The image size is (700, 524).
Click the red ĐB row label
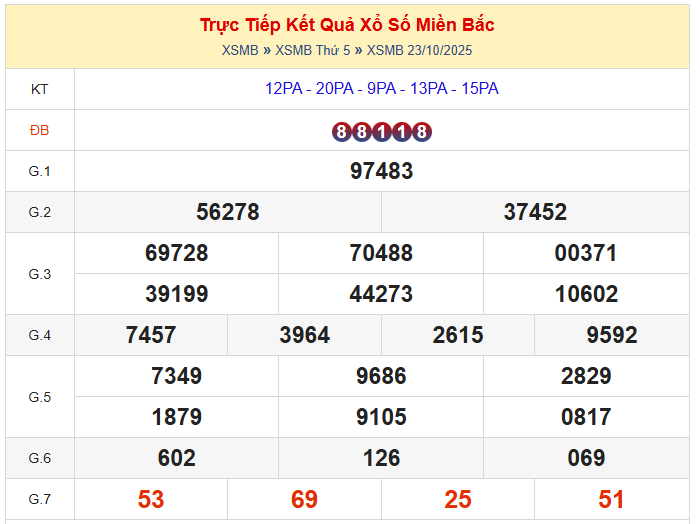coord(40,130)
